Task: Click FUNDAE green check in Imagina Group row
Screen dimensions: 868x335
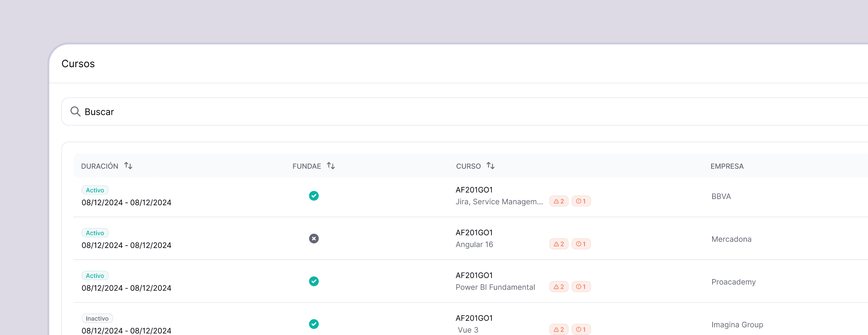Action: [314, 324]
